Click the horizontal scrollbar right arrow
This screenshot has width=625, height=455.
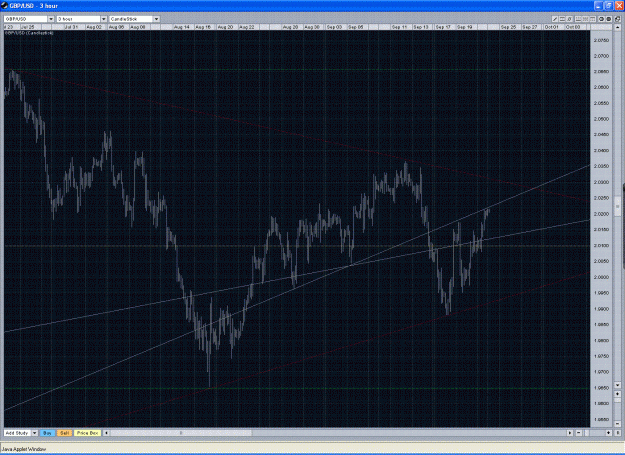[x=570, y=433]
